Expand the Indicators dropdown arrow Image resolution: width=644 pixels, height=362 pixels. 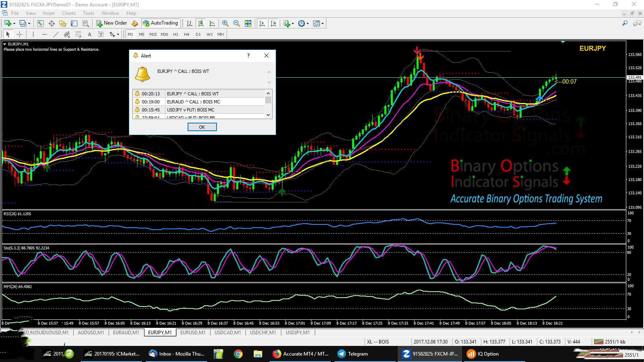(293, 23)
